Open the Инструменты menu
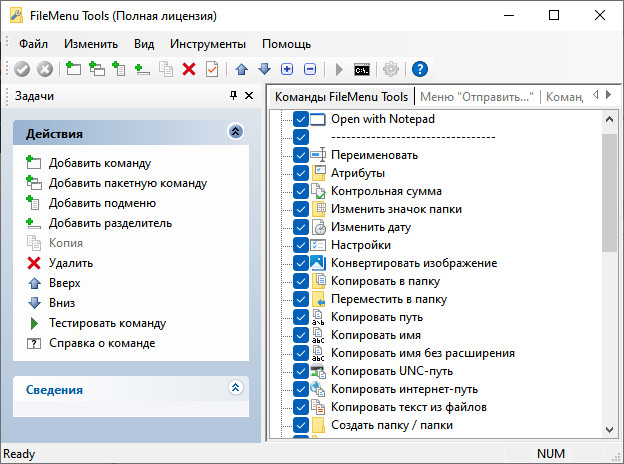This screenshot has height=464, width=624. [207, 44]
